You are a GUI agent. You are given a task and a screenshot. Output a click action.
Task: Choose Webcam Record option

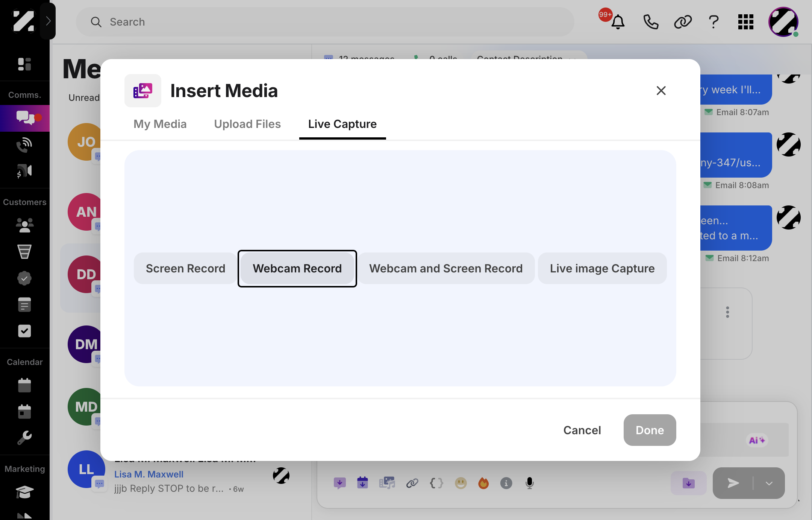tap(297, 268)
